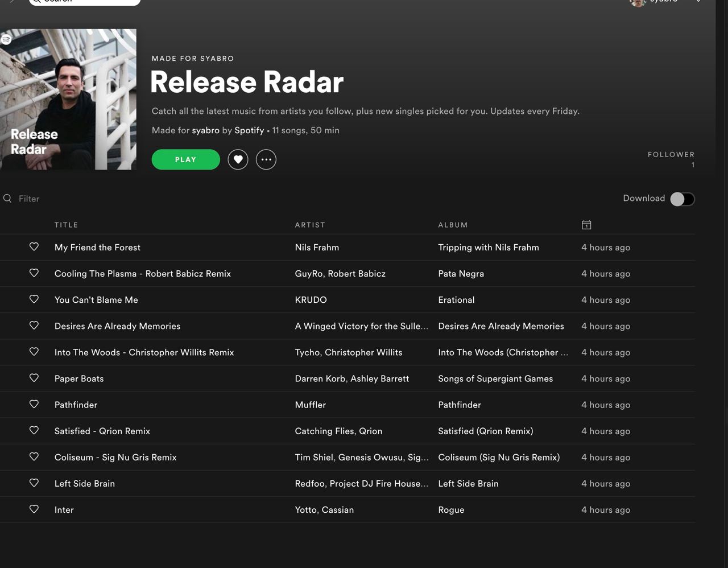Toggle the Download switch

(x=682, y=199)
